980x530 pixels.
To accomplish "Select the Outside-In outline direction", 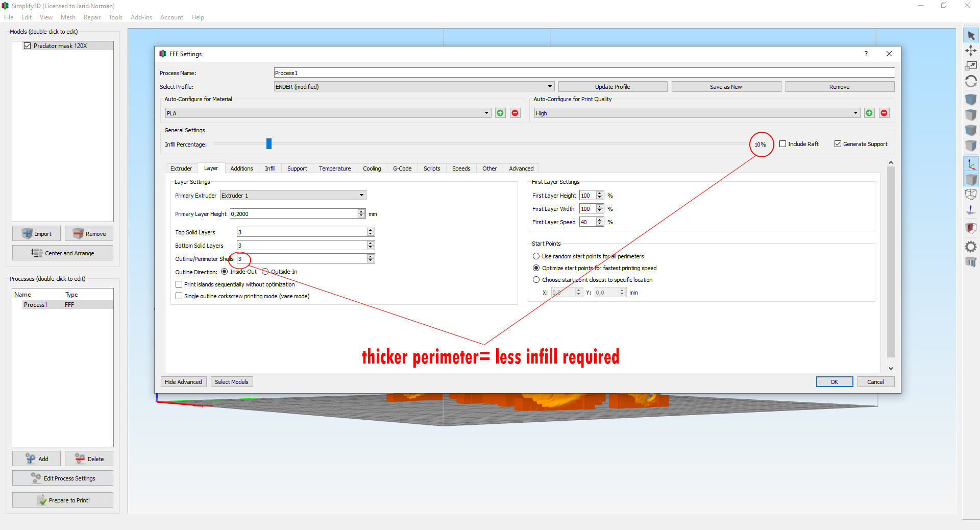I will pos(265,272).
